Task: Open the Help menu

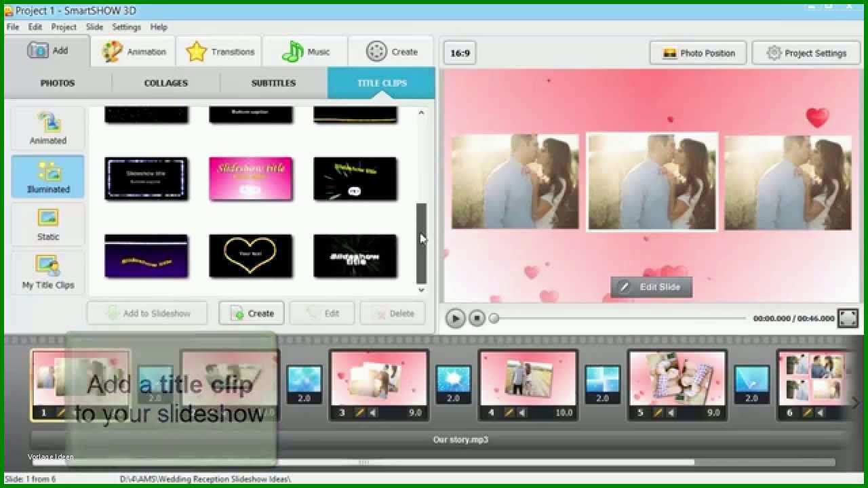Action: [x=159, y=27]
